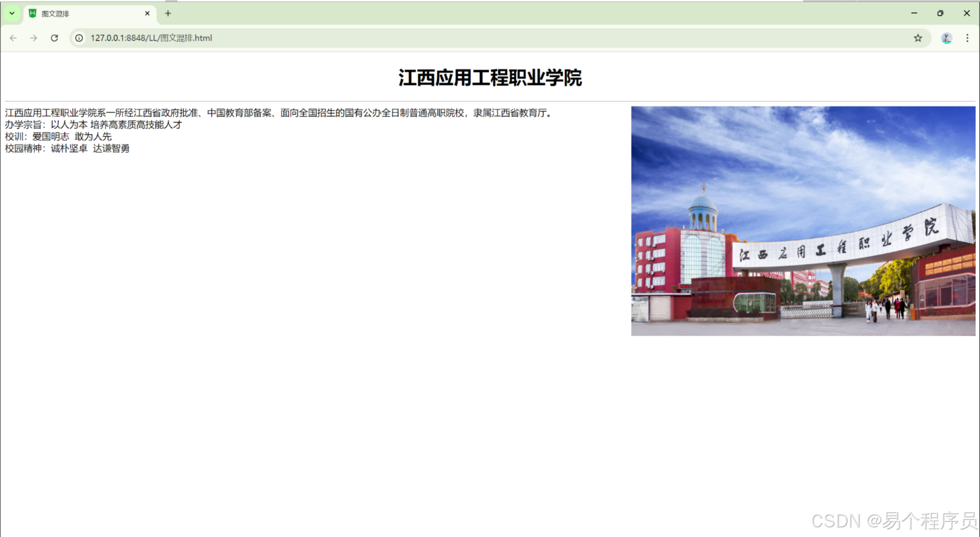Minimize the browser window
The height and width of the screenshot is (537, 980).
(x=914, y=13)
